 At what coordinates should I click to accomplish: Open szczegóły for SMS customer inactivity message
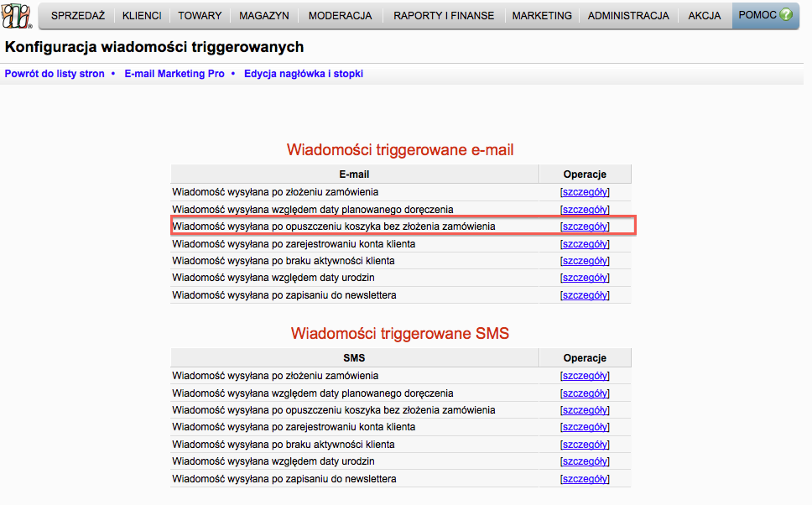click(x=585, y=445)
